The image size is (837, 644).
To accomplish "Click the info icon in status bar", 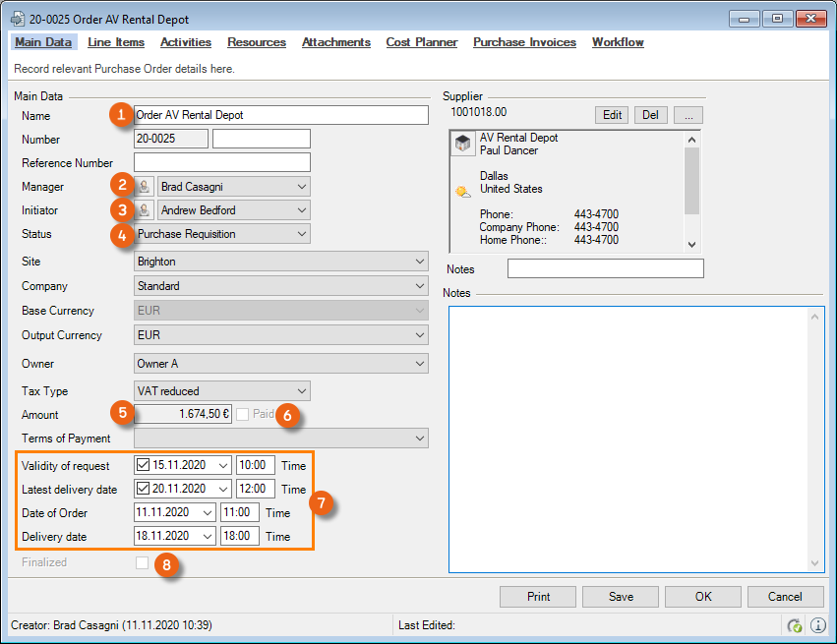I will [x=818, y=625].
